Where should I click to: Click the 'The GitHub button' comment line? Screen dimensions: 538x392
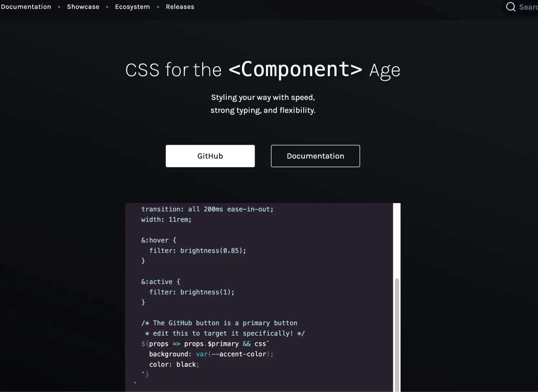tap(219, 323)
